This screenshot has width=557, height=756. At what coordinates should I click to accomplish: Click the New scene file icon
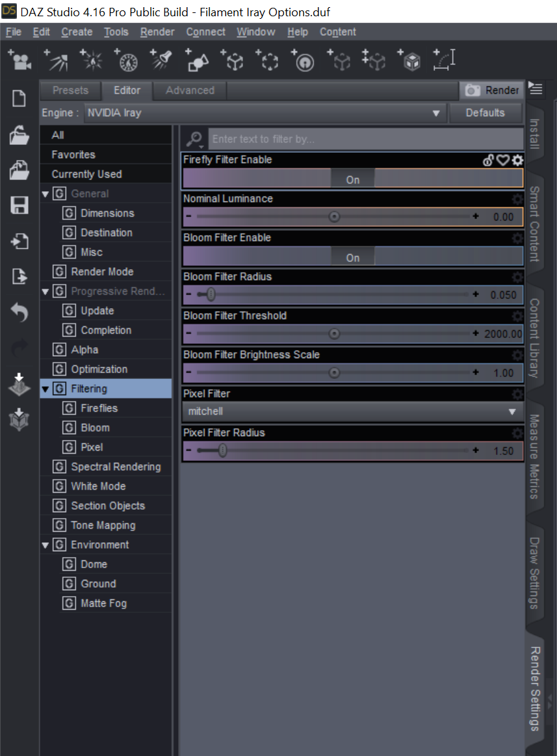(x=19, y=98)
